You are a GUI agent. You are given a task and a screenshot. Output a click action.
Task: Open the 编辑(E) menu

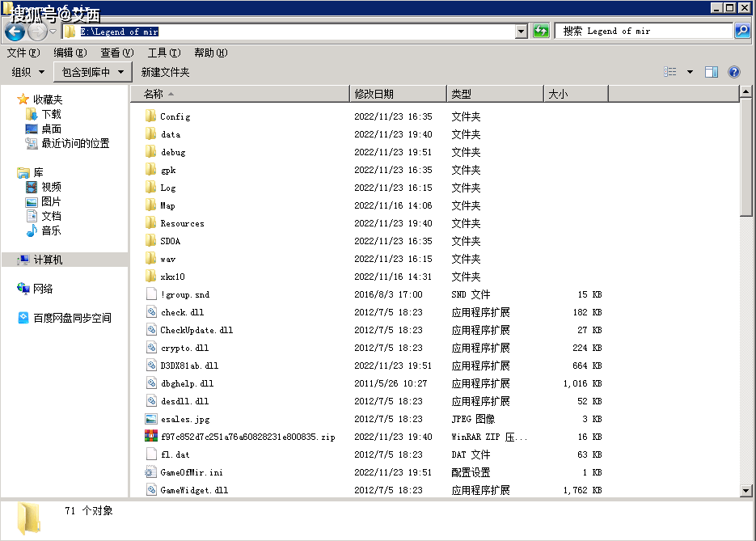click(70, 53)
